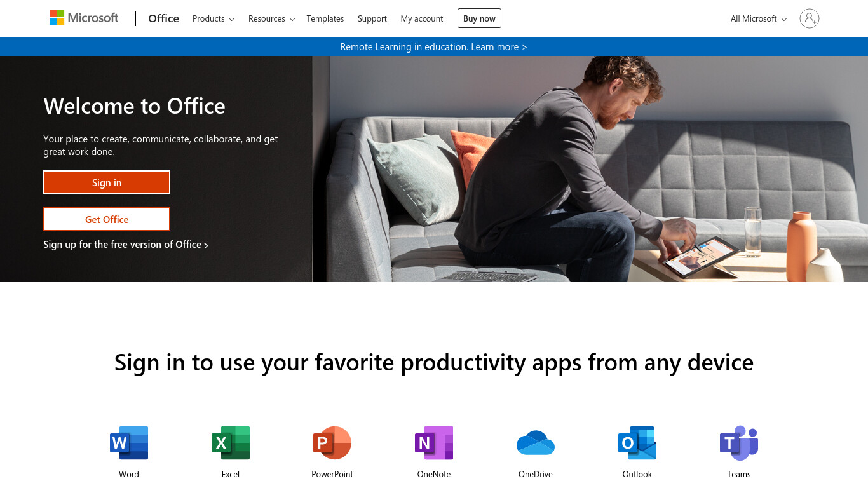The width and height of the screenshot is (868, 488).
Task: Click the Welcome to Office heading
Action: [x=134, y=106]
